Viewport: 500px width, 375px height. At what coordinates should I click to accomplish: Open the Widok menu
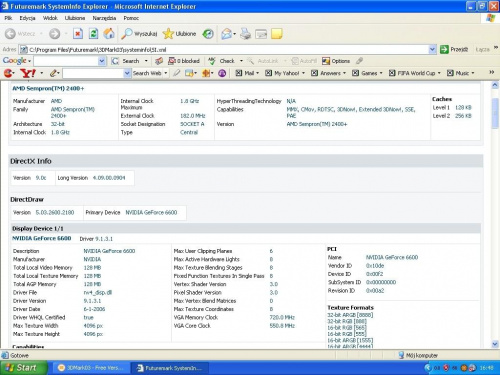coord(50,18)
